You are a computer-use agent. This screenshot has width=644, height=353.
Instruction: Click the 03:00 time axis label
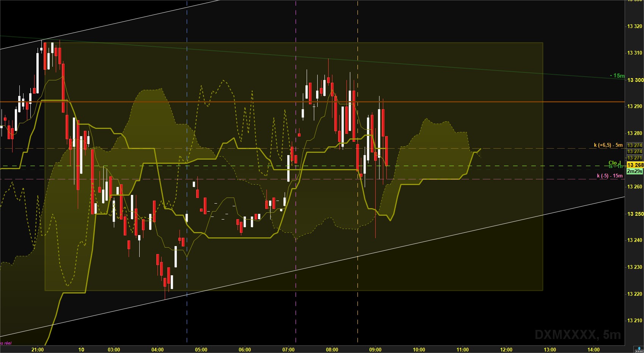(114, 350)
